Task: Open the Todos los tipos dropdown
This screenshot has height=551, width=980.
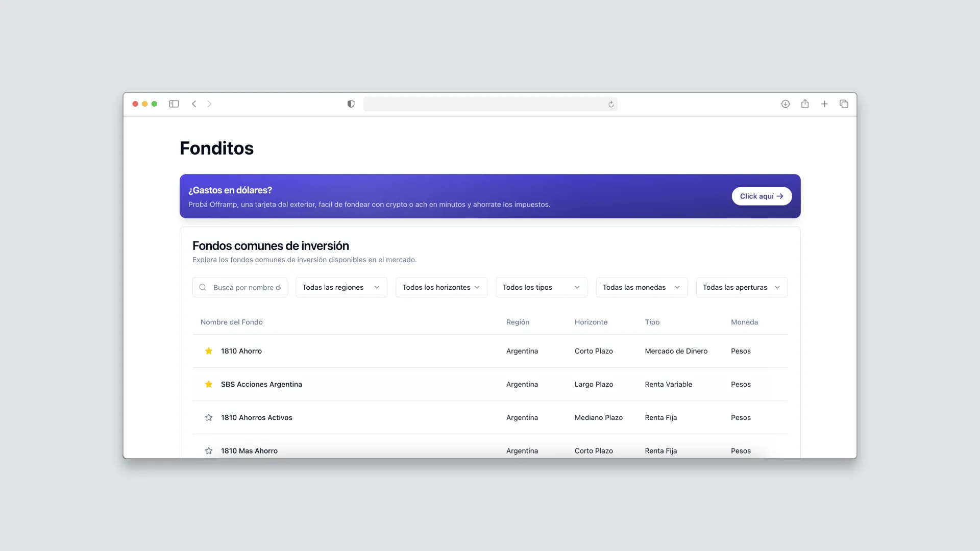Action: (541, 287)
